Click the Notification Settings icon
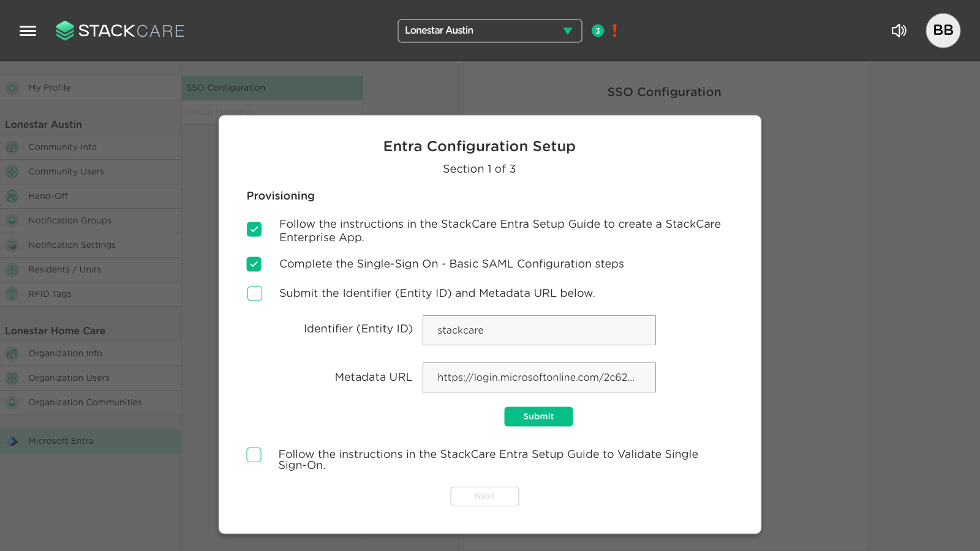 12,246
